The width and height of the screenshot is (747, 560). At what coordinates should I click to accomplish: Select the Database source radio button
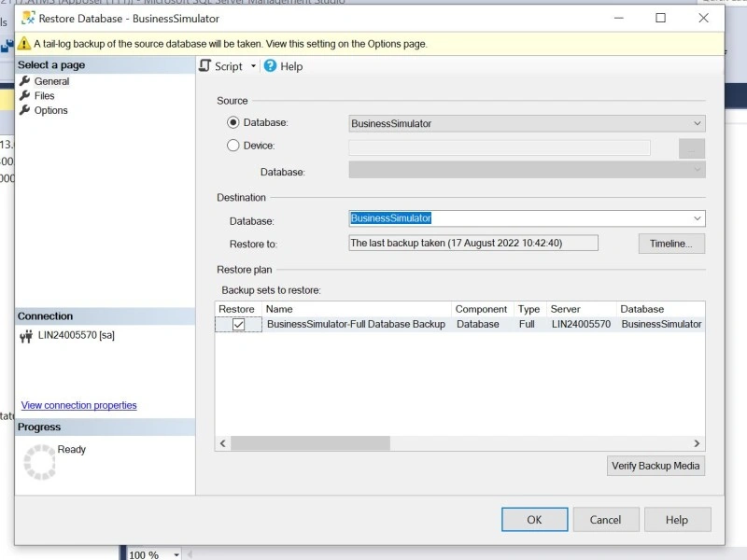[x=233, y=122]
